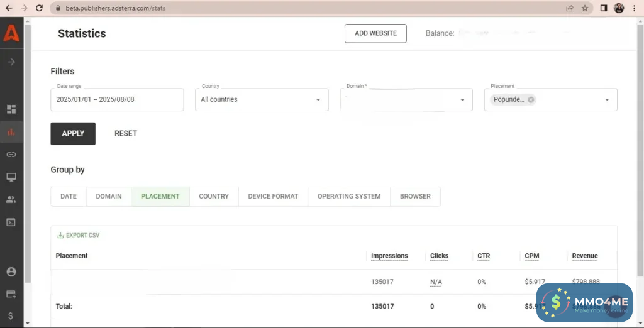Sort by the Clicks column header
Viewport: 644px width, 328px height.
tap(439, 256)
